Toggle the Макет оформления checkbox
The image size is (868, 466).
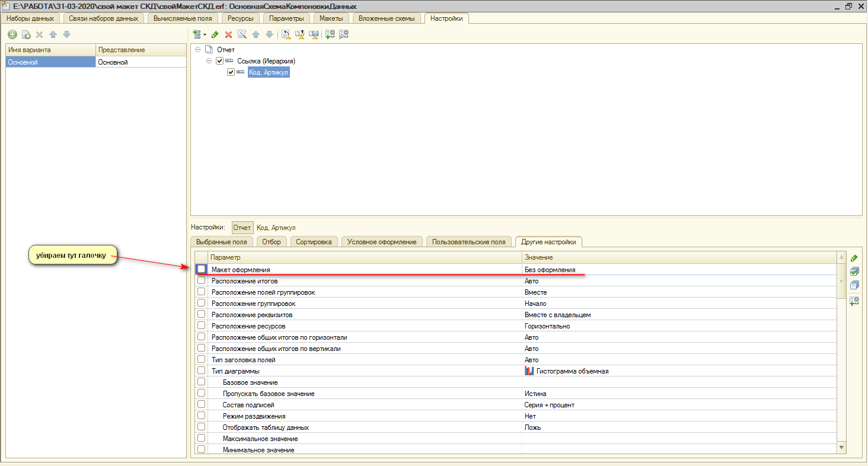[x=202, y=269]
